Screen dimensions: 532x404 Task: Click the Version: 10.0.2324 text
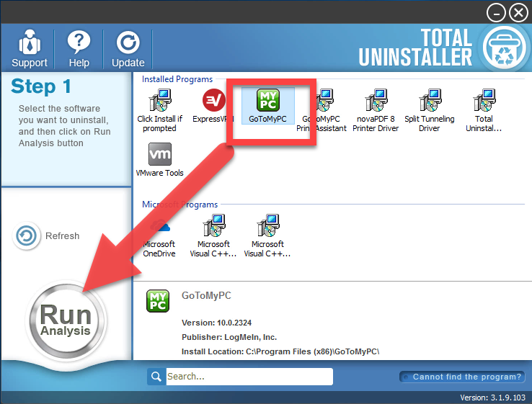point(216,323)
